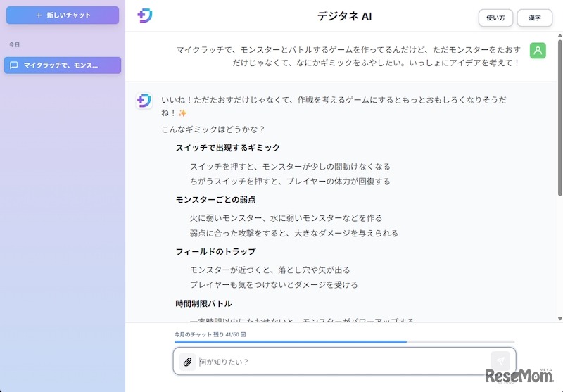Open the マイクラッチで、モンス... chat history item

pyautogui.click(x=63, y=65)
